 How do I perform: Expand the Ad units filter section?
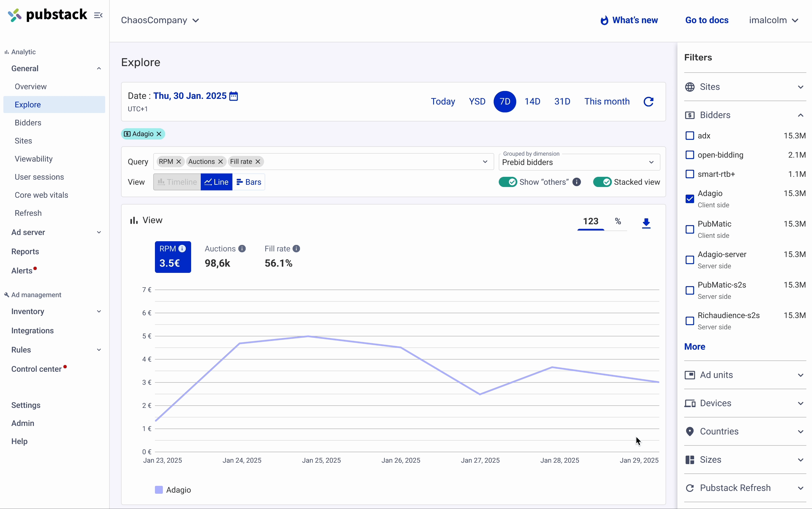pos(800,375)
